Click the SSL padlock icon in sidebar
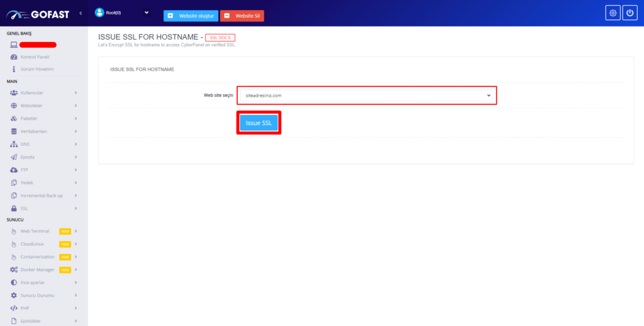The image size is (644, 326). [x=14, y=208]
